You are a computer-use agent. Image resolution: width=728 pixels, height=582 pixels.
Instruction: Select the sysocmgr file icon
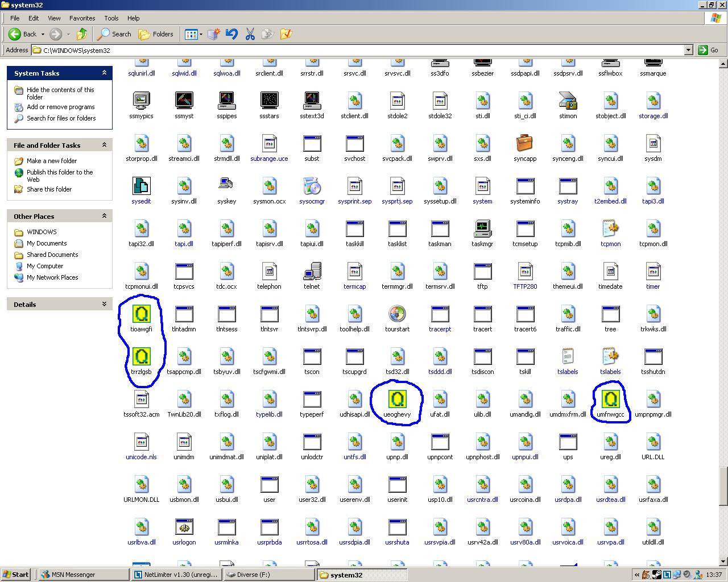312,186
